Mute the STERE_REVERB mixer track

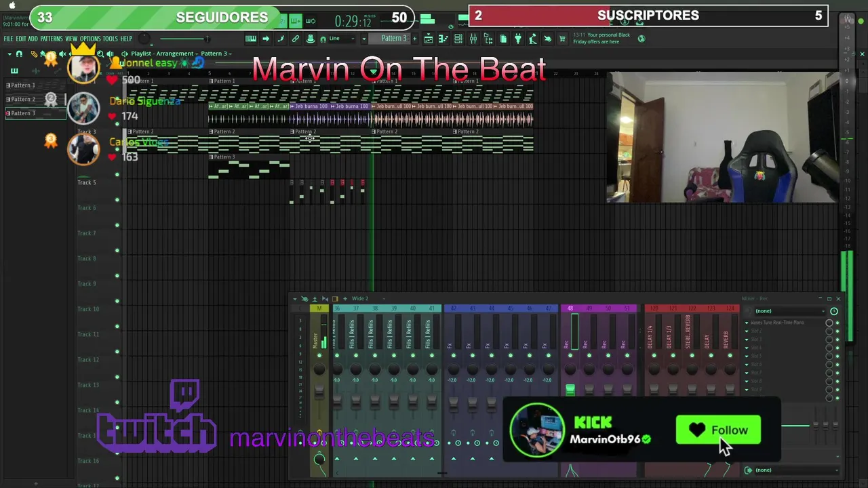[x=692, y=354]
